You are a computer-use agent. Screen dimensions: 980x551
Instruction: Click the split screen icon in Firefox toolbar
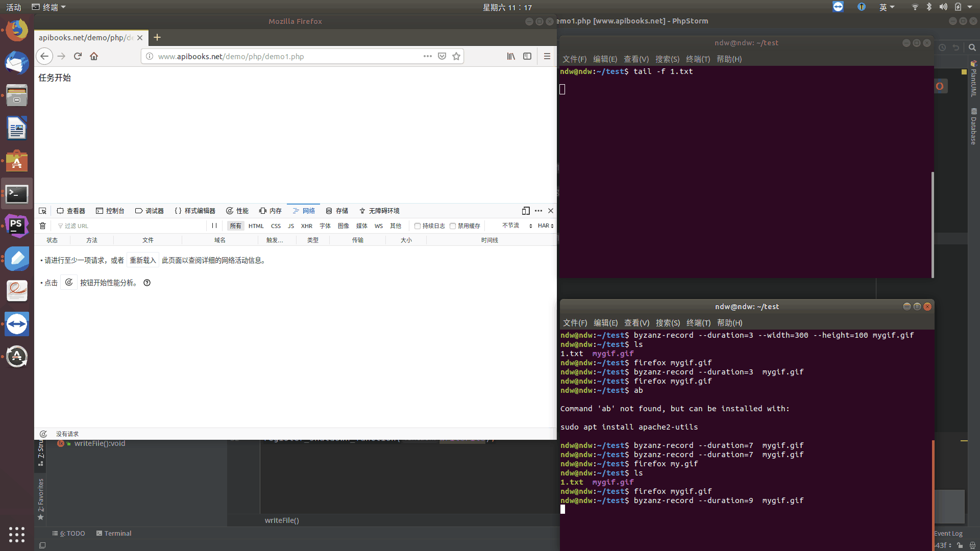pyautogui.click(x=527, y=56)
